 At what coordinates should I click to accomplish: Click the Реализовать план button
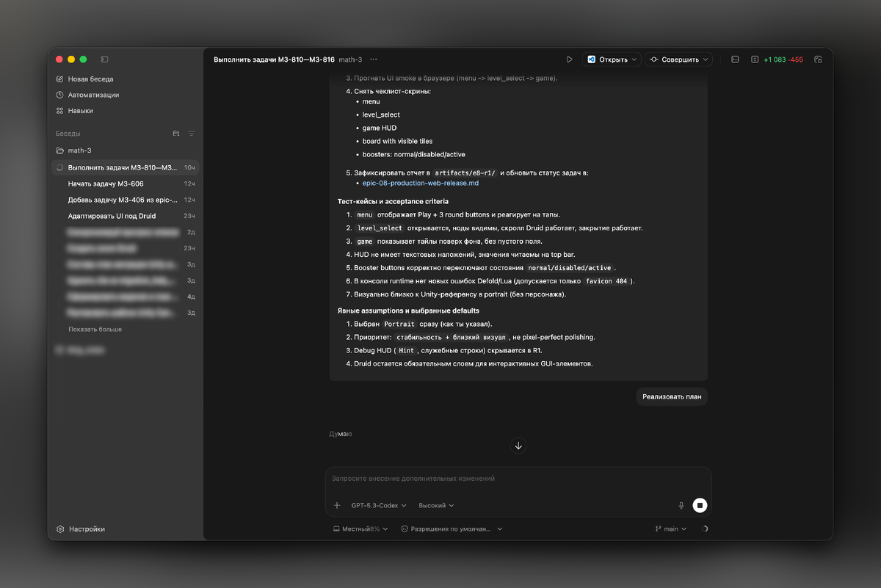[x=672, y=397]
